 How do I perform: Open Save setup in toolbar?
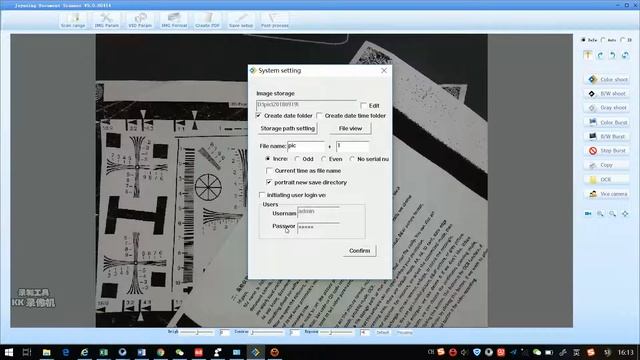pos(241,20)
